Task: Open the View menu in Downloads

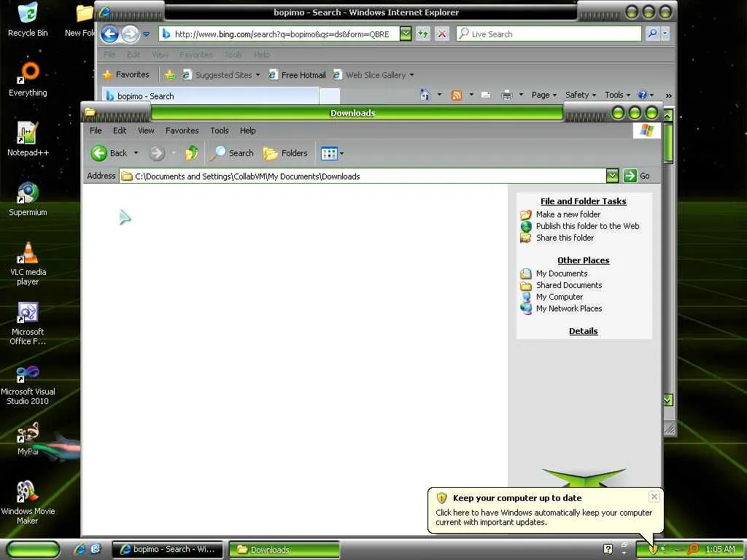Action: click(146, 131)
